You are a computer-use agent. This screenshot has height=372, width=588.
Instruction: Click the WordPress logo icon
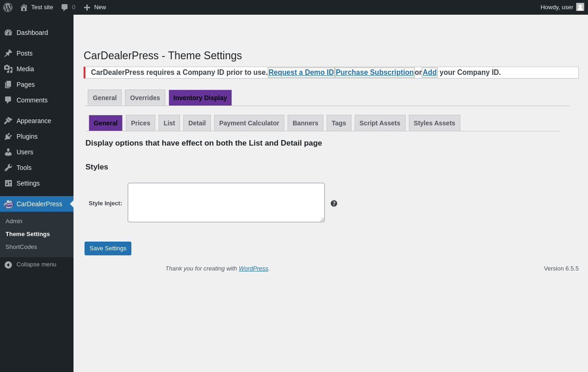(x=8, y=7)
